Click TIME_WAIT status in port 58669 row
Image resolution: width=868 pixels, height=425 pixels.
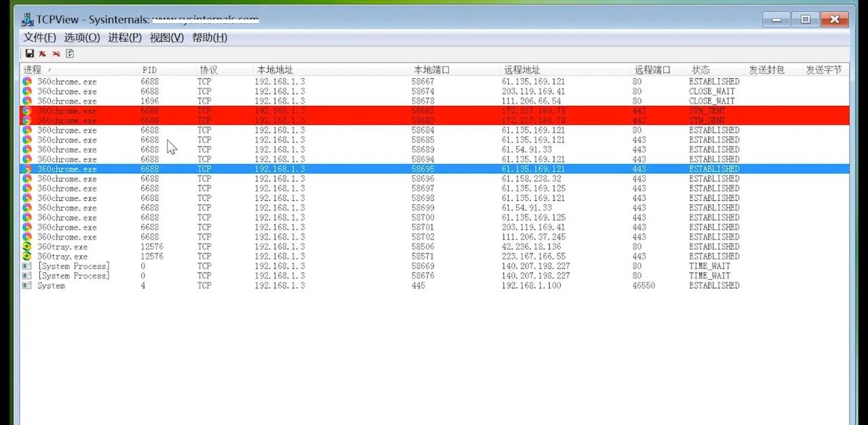709,266
